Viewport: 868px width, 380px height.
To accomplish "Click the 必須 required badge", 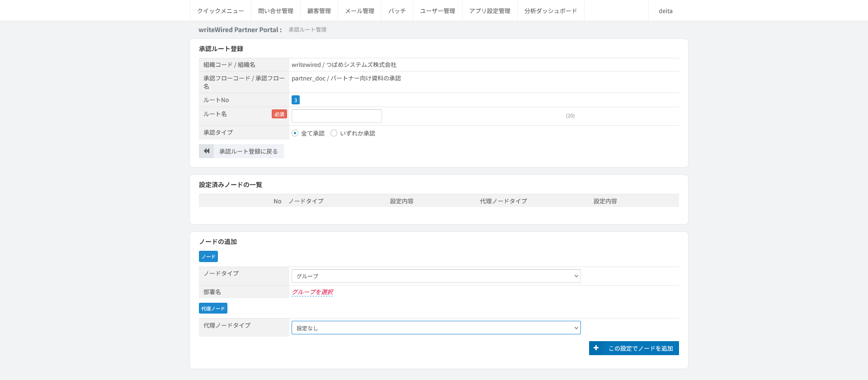I will [x=279, y=114].
